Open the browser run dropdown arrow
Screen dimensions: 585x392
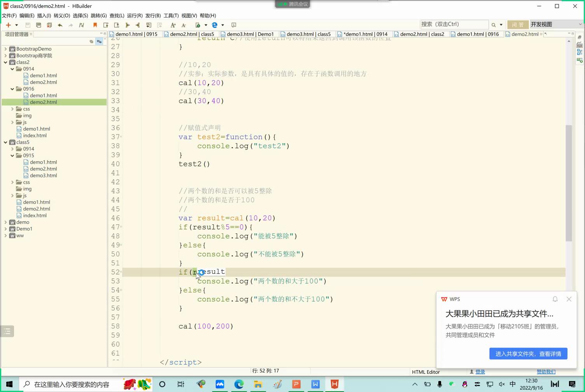[x=206, y=25]
